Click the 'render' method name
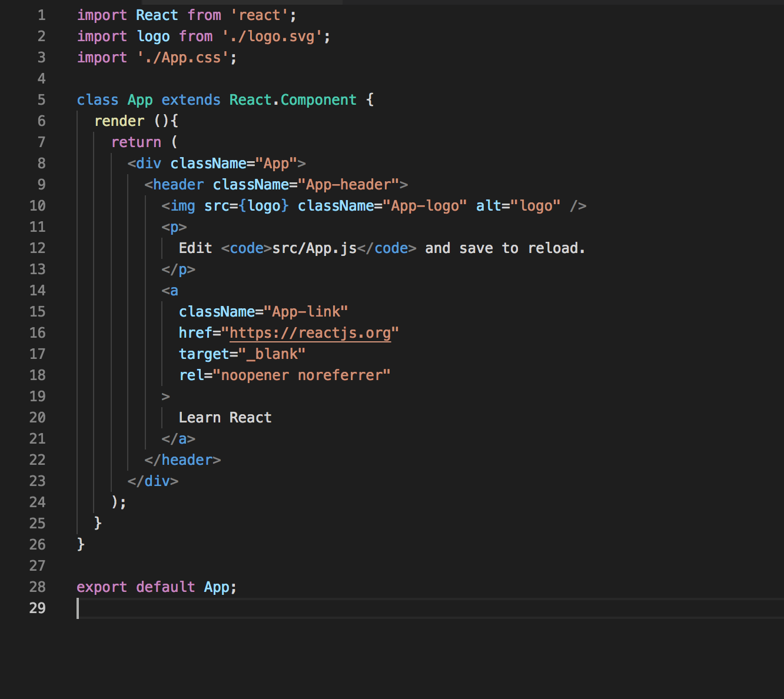This screenshot has height=699, width=784. (119, 121)
